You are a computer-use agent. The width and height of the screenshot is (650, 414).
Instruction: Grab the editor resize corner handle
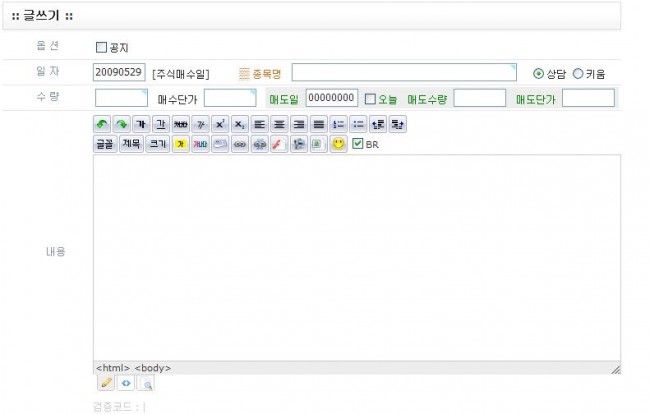coord(616,369)
